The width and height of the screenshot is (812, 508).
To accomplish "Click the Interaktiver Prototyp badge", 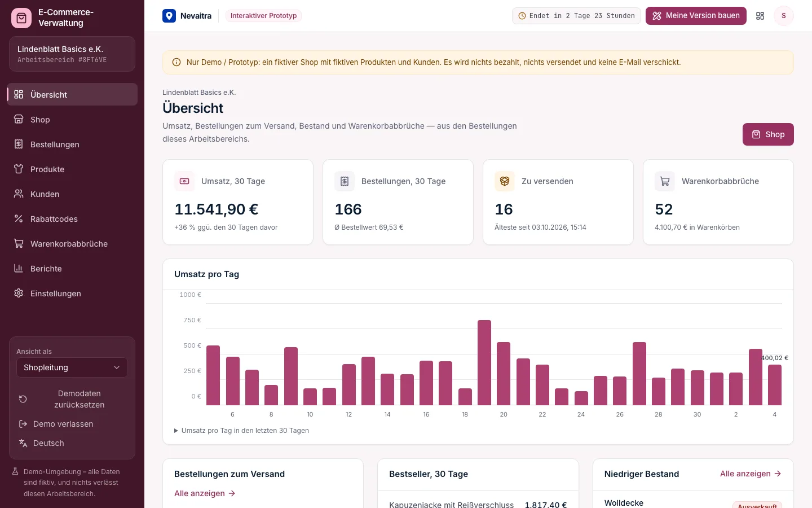I will point(263,16).
